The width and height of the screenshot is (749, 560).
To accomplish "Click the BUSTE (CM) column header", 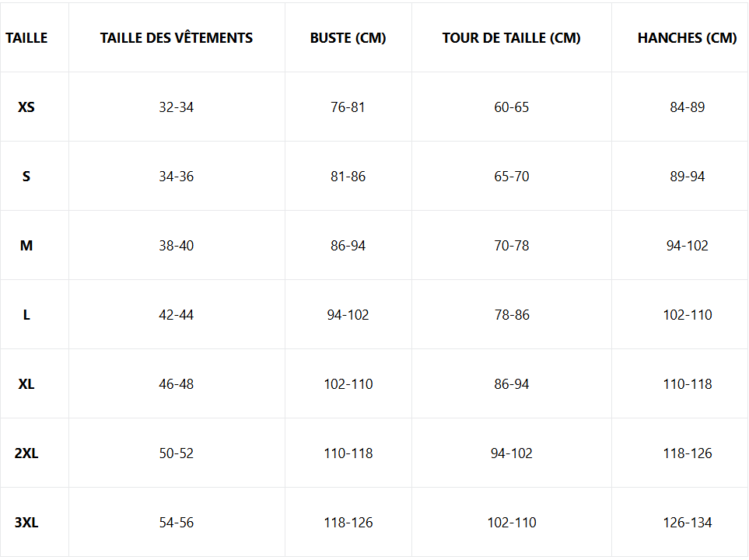I will [x=348, y=37].
